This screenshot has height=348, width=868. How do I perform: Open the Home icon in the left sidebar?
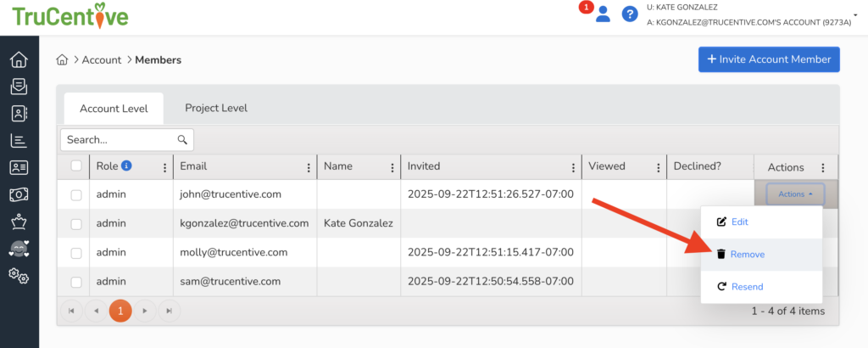point(19,60)
